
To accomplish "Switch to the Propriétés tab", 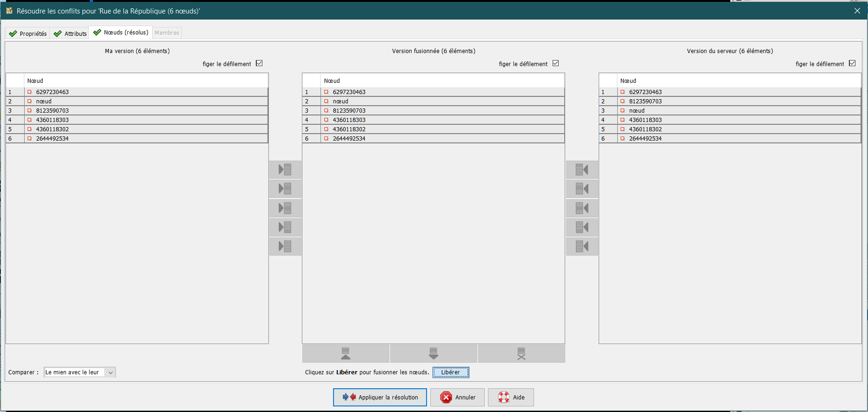I will click(x=28, y=34).
